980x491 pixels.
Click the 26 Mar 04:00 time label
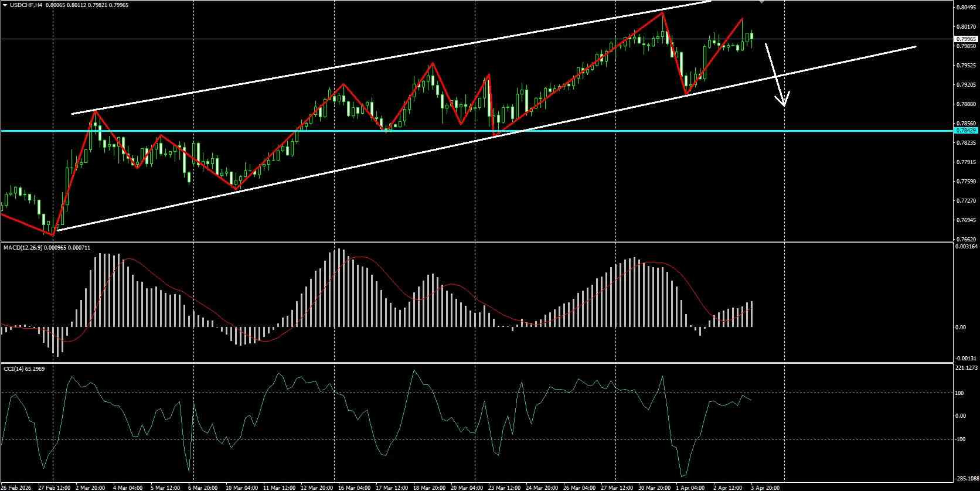click(x=579, y=487)
